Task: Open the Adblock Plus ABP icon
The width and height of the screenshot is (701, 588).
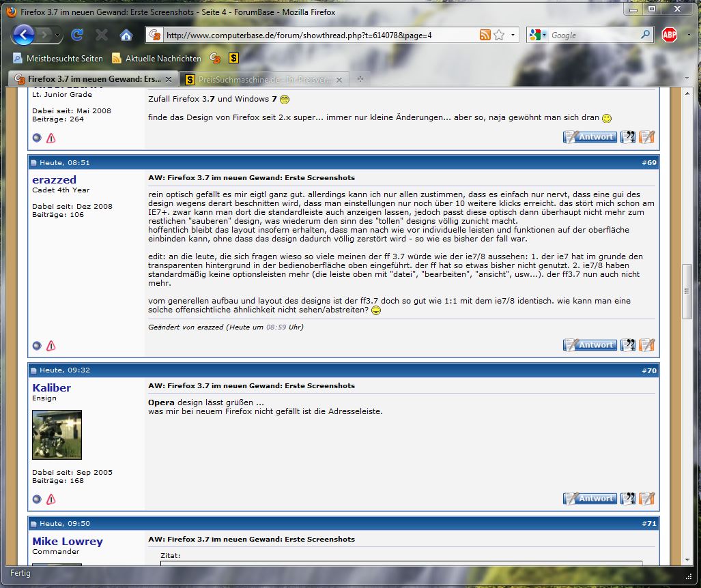Action: 669,34
